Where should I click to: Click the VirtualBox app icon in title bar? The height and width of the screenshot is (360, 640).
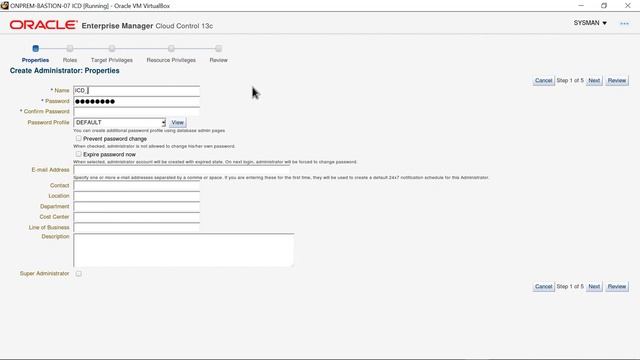(4, 6)
